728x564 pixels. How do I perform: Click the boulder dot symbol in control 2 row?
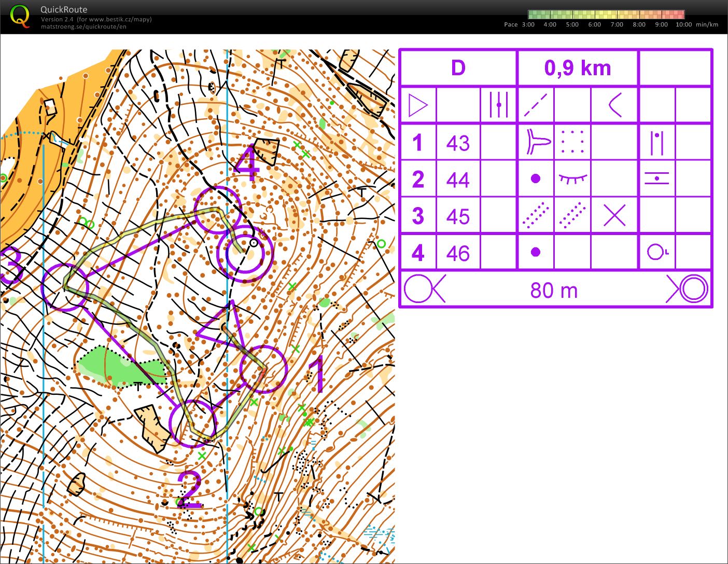536,179
